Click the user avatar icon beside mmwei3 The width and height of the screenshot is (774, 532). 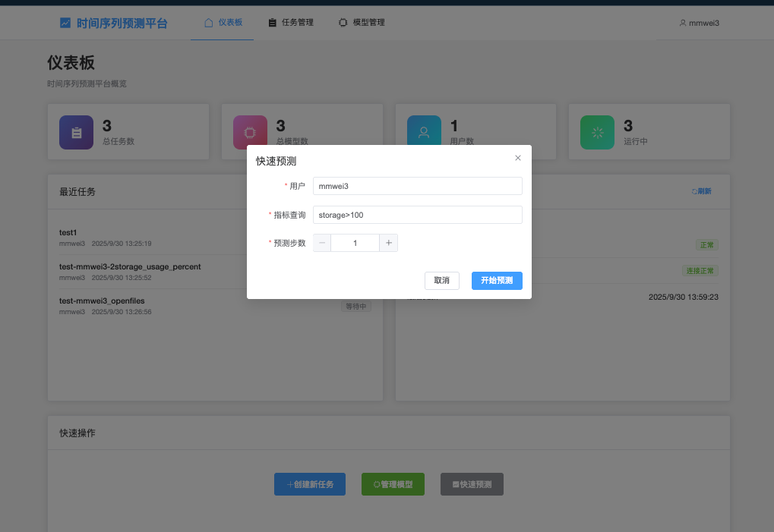point(683,23)
